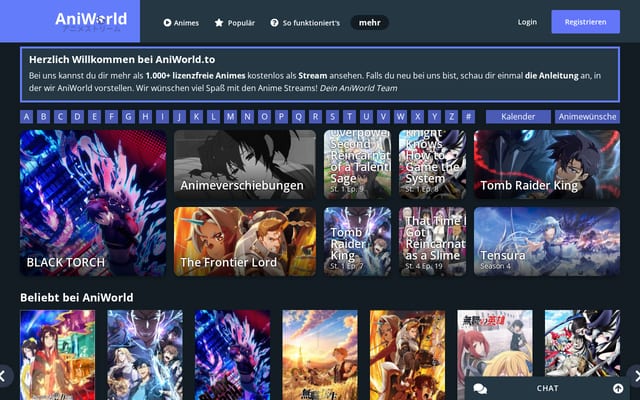Open first poster in Beliebt bei AniWorld
This screenshot has width=640, height=400.
[58, 355]
